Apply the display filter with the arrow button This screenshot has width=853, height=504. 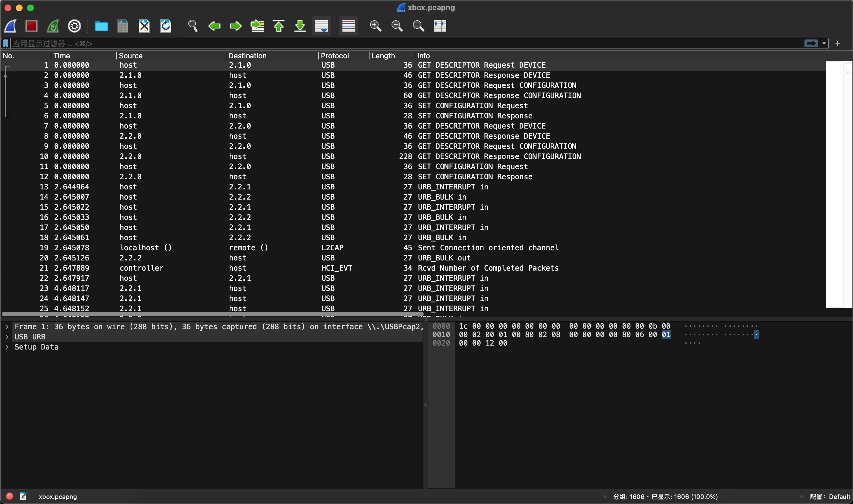pos(811,43)
